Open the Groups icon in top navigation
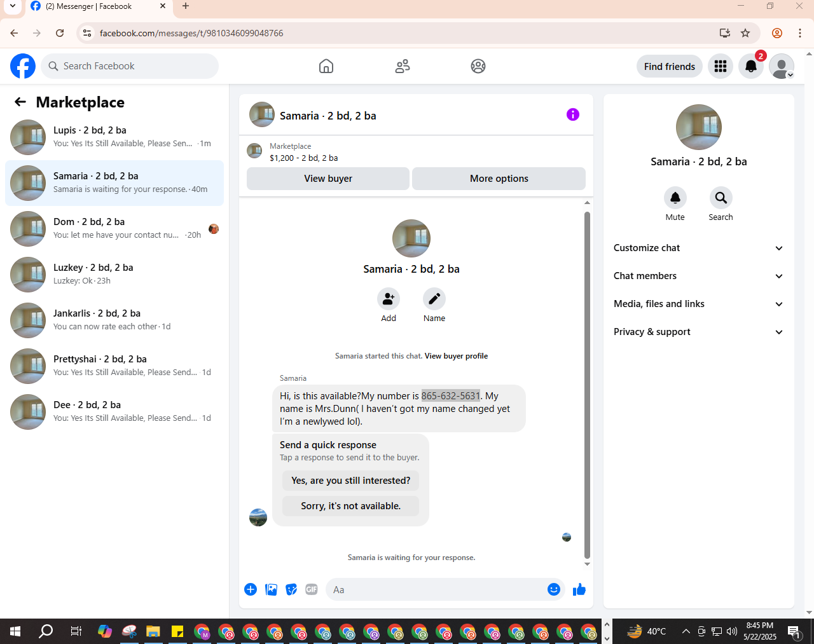The width and height of the screenshot is (814, 644). point(478,66)
